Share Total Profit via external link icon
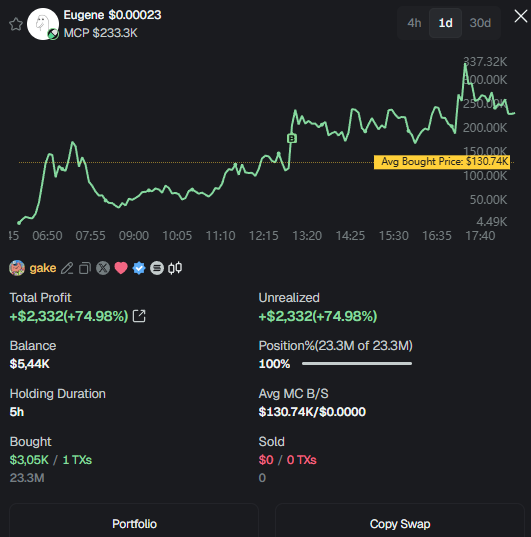Screen dimensions: 531x537 click(139, 316)
